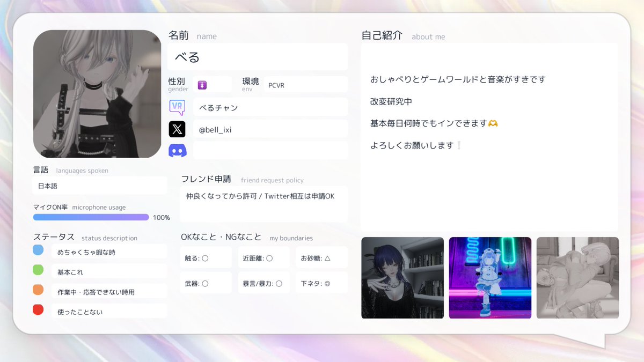Image resolution: width=644 pixels, height=362 pixels.
Task: Click the empty Discord ID field
Action: pyautogui.click(x=270, y=151)
